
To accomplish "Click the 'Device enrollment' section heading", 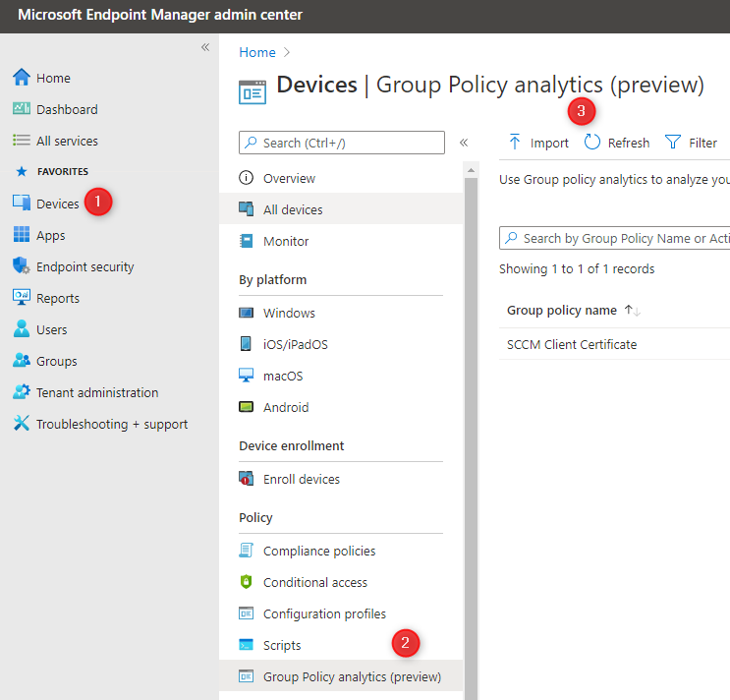I will (x=292, y=445).
